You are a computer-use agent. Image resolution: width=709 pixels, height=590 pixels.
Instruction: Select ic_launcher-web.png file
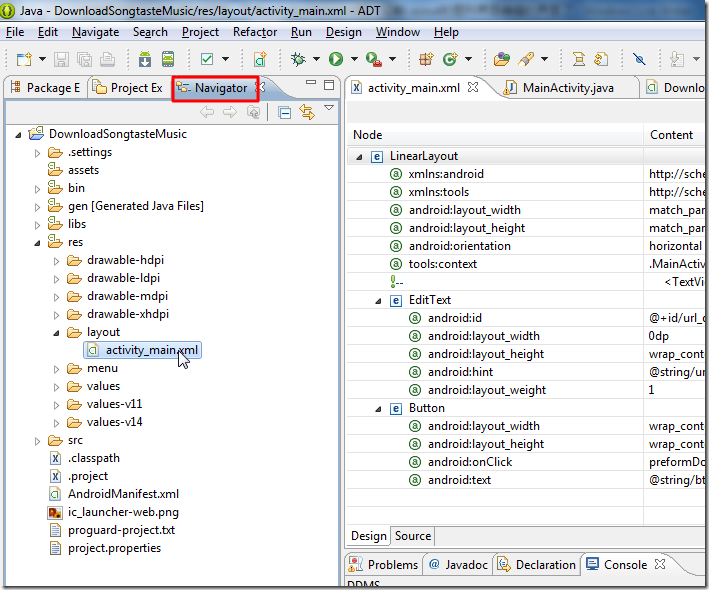click(x=114, y=512)
